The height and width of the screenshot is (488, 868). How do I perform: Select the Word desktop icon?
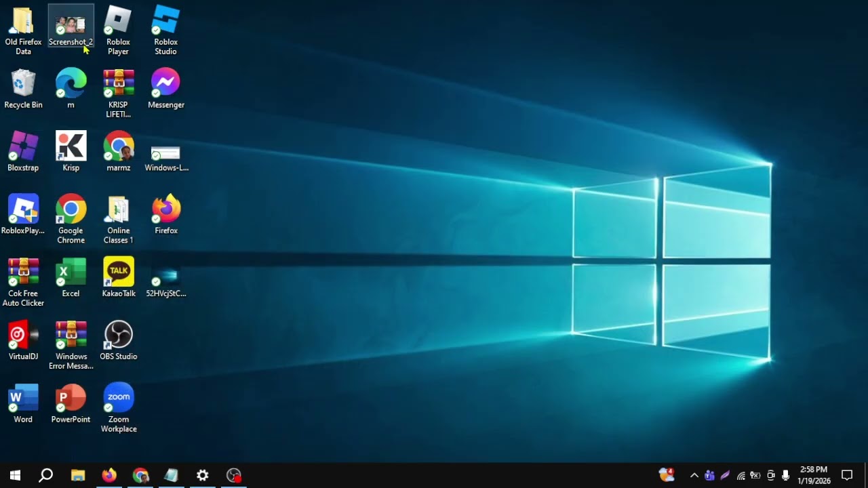coord(23,405)
